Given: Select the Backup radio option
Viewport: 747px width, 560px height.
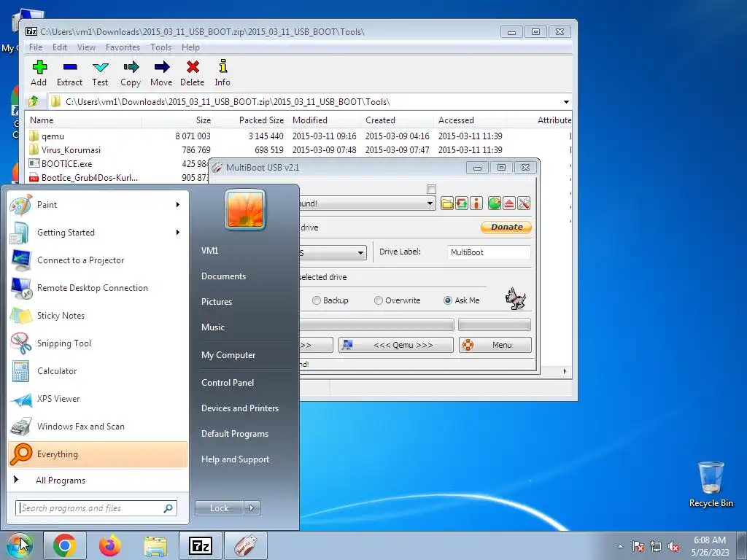Looking at the screenshot, I should pyautogui.click(x=330, y=300).
